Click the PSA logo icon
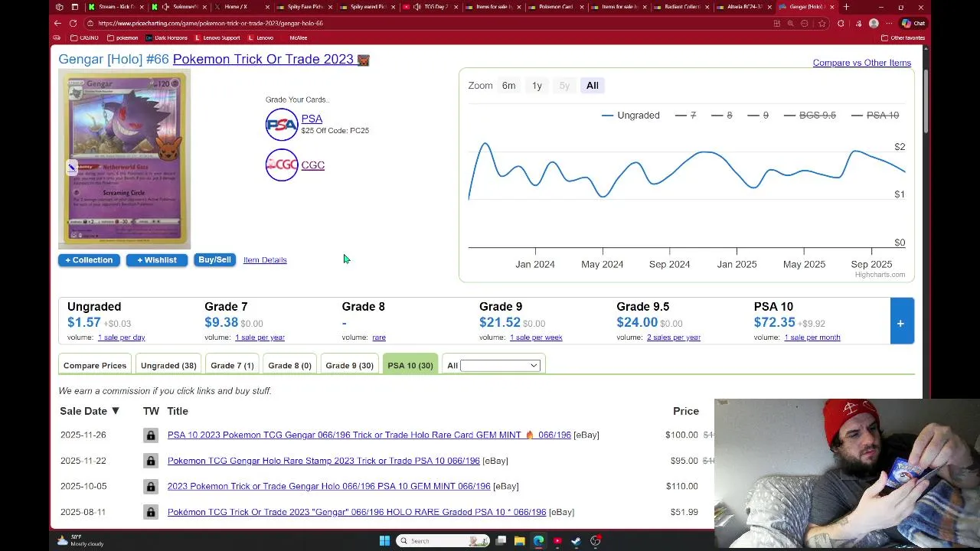The width and height of the screenshot is (980, 551). click(282, 125)
